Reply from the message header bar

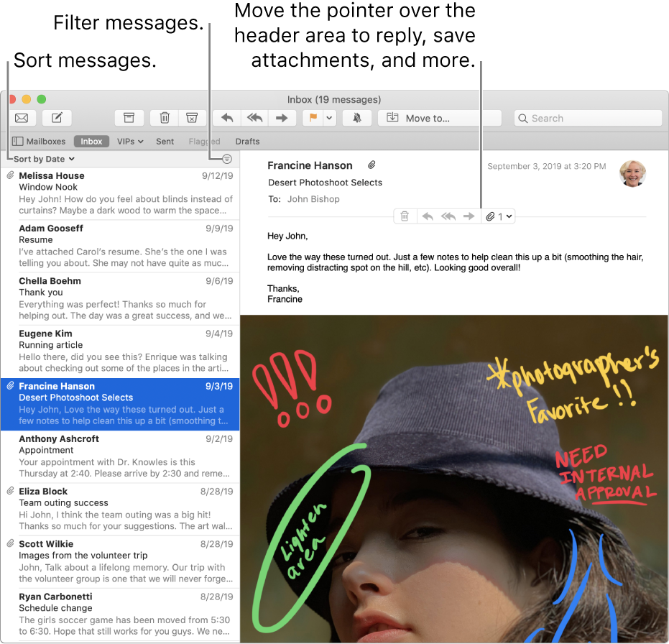click(428, 216)
